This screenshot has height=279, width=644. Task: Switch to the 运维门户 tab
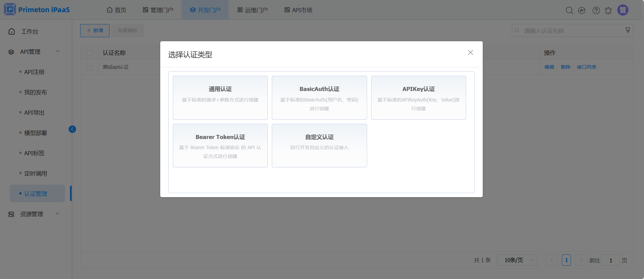click(x=252, y=10)
